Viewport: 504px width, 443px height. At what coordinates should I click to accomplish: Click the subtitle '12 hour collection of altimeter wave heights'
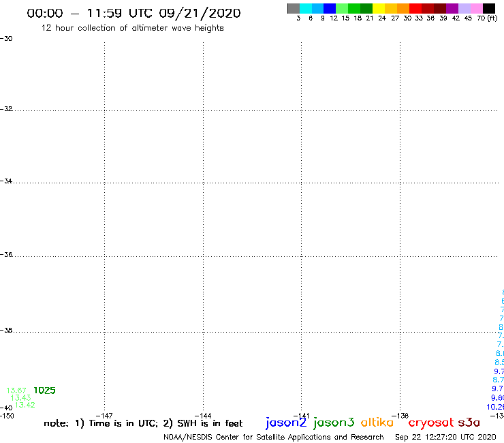point(132,28)
